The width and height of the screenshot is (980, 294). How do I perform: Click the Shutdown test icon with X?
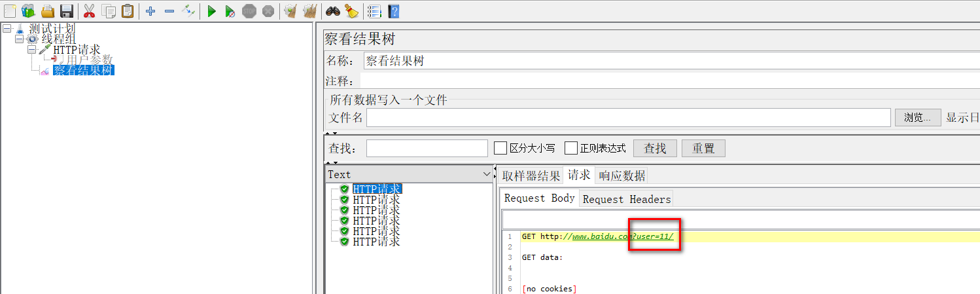click(268, 10)
